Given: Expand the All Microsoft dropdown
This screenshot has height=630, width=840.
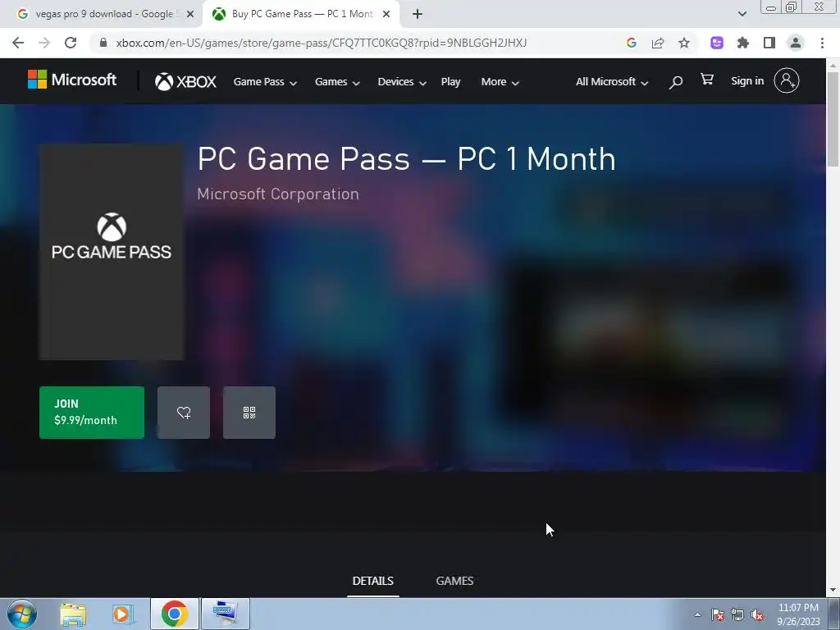Looking at the screenshot, I should click(x=612, y=82).
